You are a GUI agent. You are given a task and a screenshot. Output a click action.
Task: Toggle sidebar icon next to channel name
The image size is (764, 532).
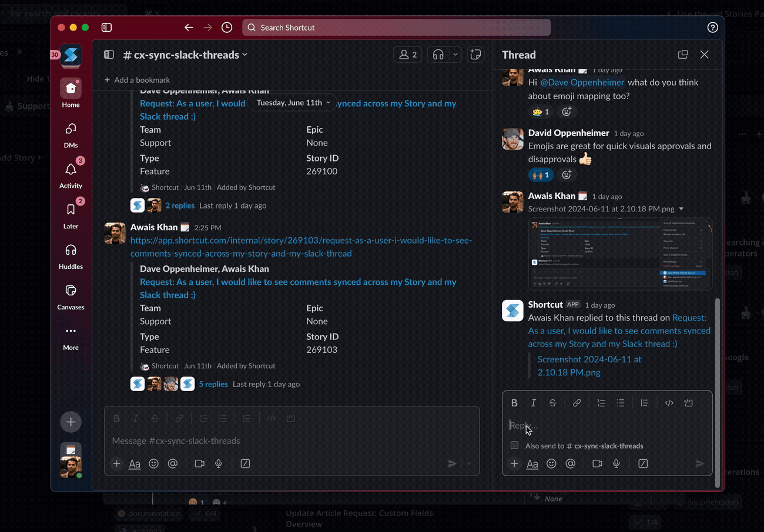(109, 55)
